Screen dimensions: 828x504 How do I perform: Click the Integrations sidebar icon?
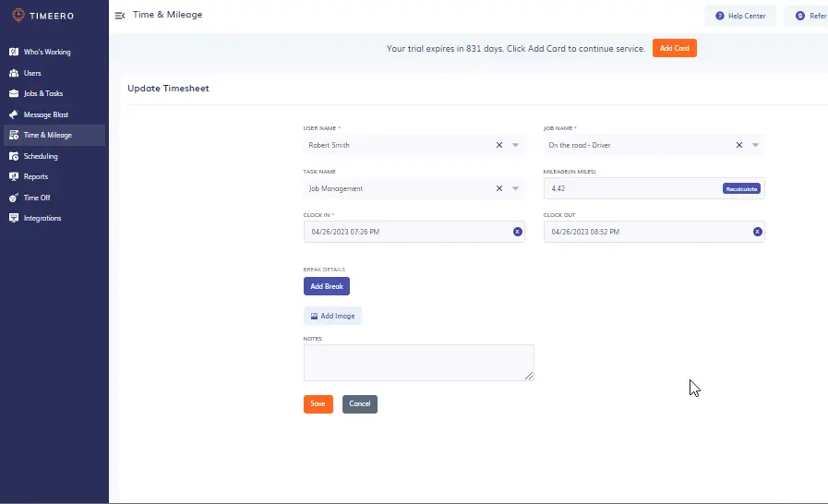pyautogui.click(x=14, y=218)
